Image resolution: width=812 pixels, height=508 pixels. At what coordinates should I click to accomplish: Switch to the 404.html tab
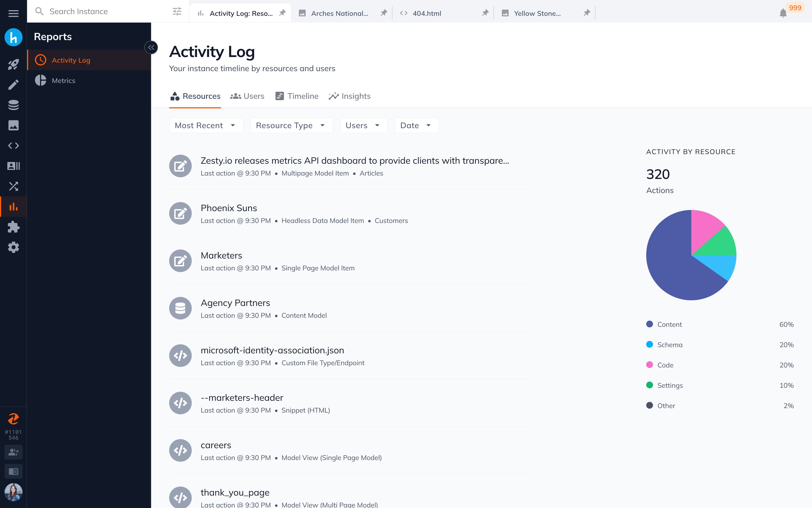[443, 13]
